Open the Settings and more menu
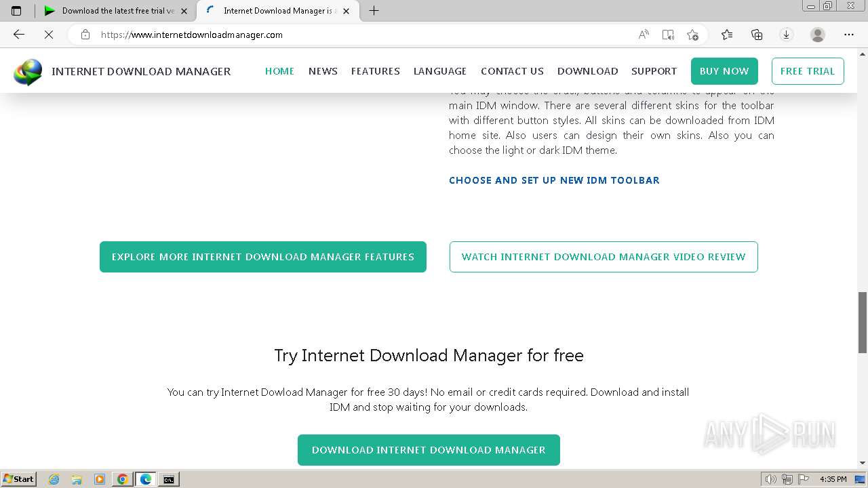This screenshot has height=488, width=868. [849, 35]
